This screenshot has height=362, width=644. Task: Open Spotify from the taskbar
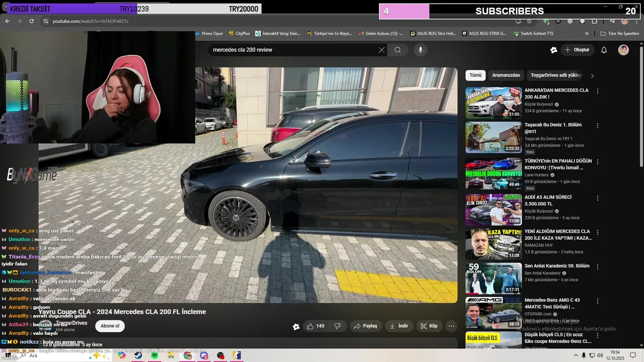[154, 355]
